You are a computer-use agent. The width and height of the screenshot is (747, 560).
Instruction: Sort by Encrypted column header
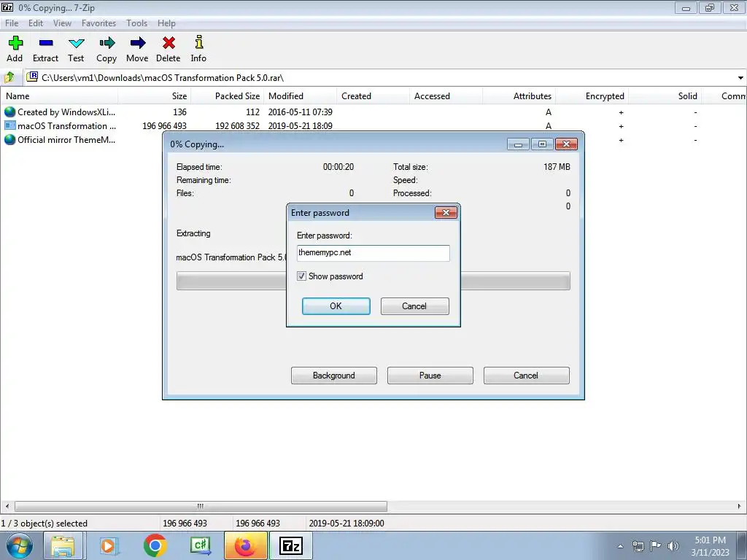592,96
